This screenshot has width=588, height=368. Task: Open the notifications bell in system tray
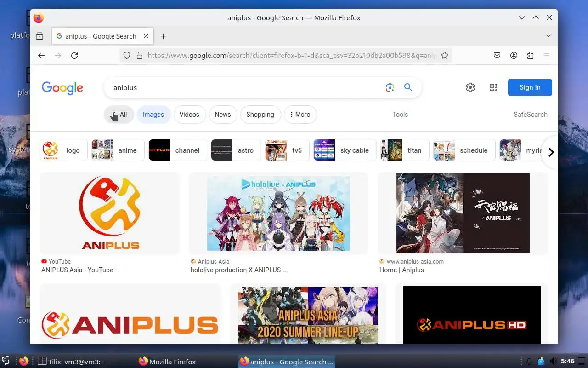tap(529, 362)
